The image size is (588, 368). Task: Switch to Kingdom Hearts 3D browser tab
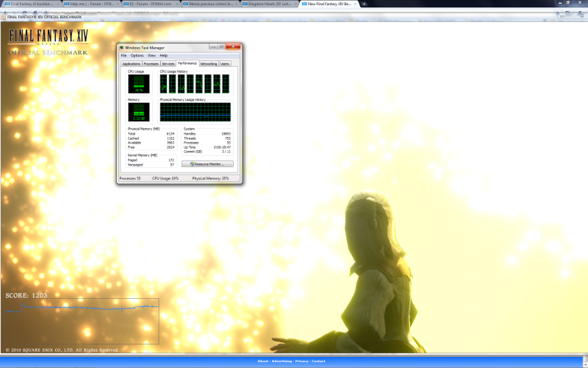268,4
